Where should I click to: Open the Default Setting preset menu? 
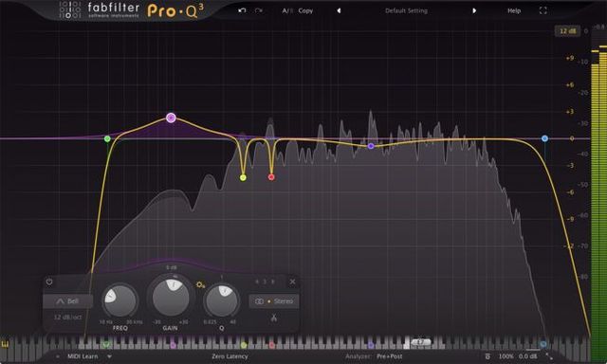(406, 10)
